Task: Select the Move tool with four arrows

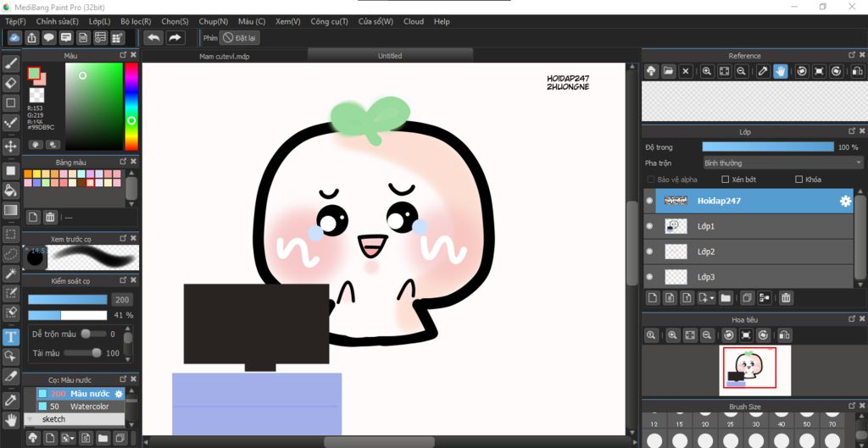Action: (x=10, y=147)
